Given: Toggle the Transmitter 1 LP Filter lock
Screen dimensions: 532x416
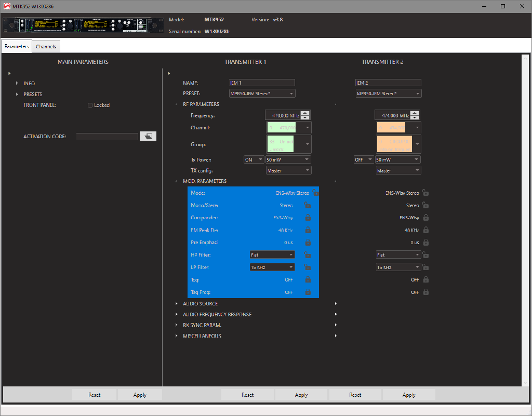Looking at the screenshot, I should coord(308,267).
